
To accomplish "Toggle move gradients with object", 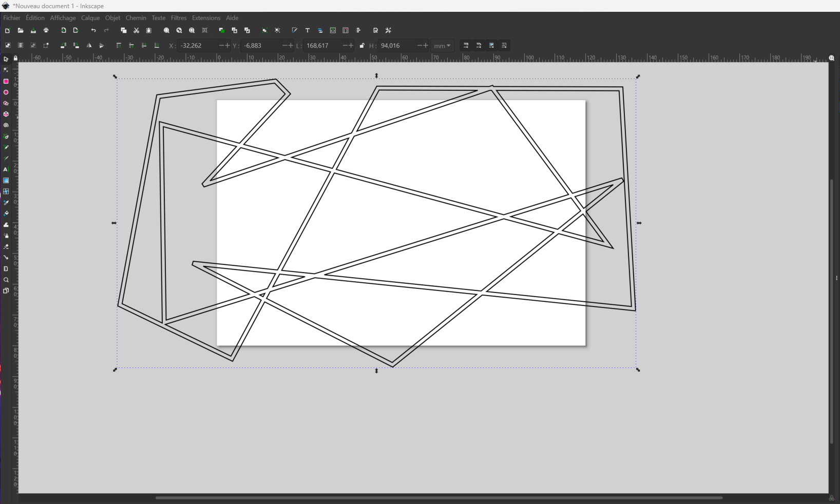I will coord(492,46).
